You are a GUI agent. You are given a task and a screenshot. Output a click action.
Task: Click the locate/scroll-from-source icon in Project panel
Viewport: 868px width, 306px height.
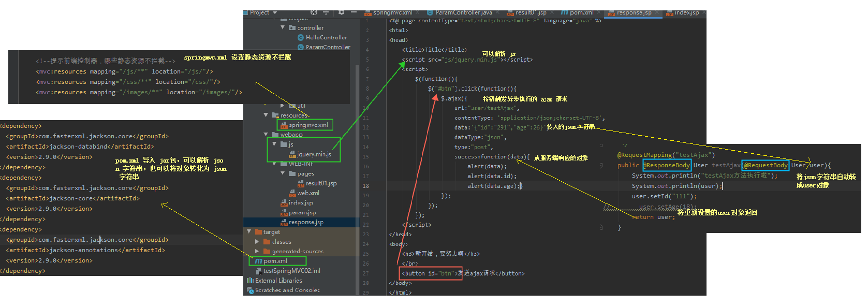pos(314,12)
